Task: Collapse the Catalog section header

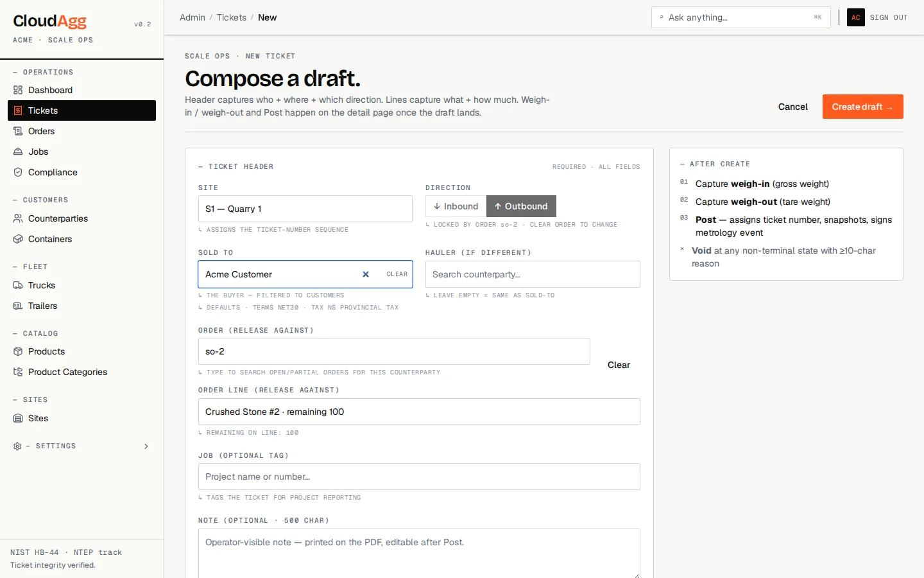Action: [x=35, y=333]
